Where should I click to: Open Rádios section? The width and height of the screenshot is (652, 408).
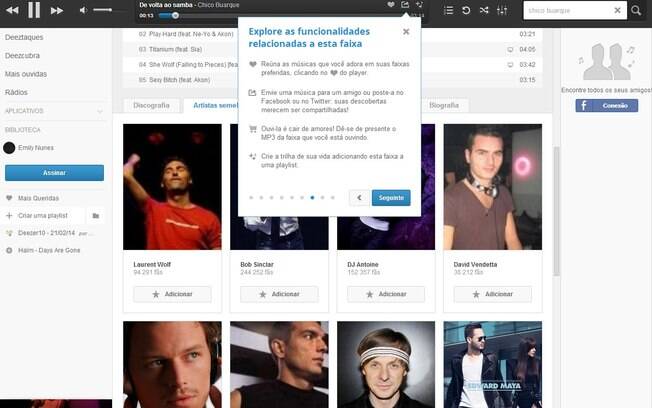coord(16,92)
